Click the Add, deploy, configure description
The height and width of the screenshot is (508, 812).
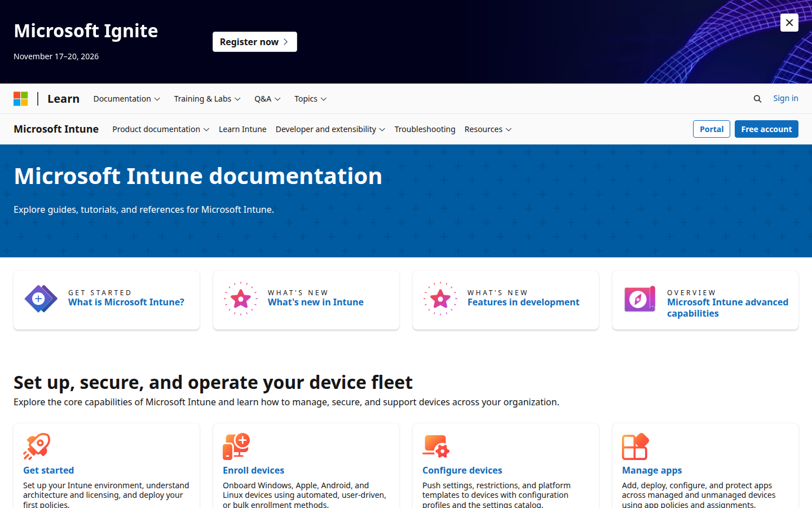click(x=699, y=495)
